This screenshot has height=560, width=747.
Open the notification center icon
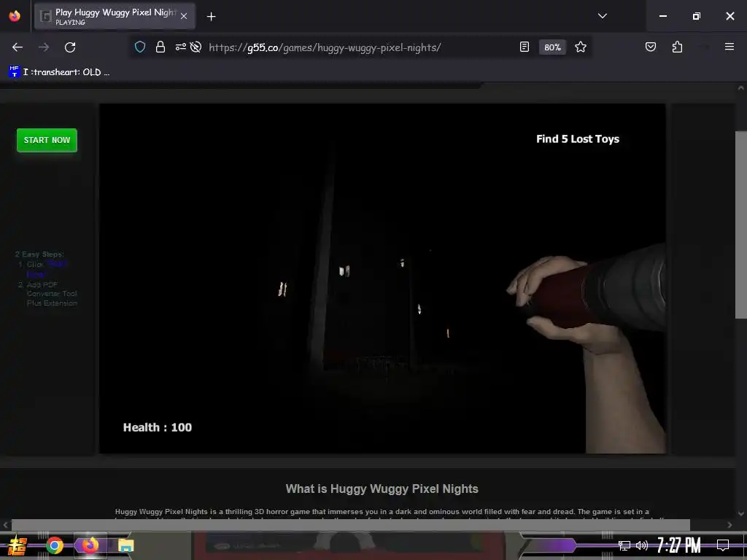(x=723, y=545)
